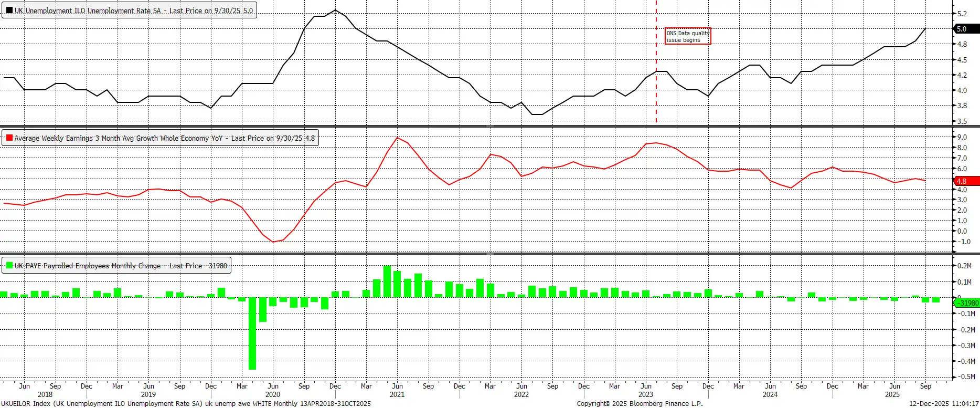Click the green -31980 last value tag

[x=967, y=303]
